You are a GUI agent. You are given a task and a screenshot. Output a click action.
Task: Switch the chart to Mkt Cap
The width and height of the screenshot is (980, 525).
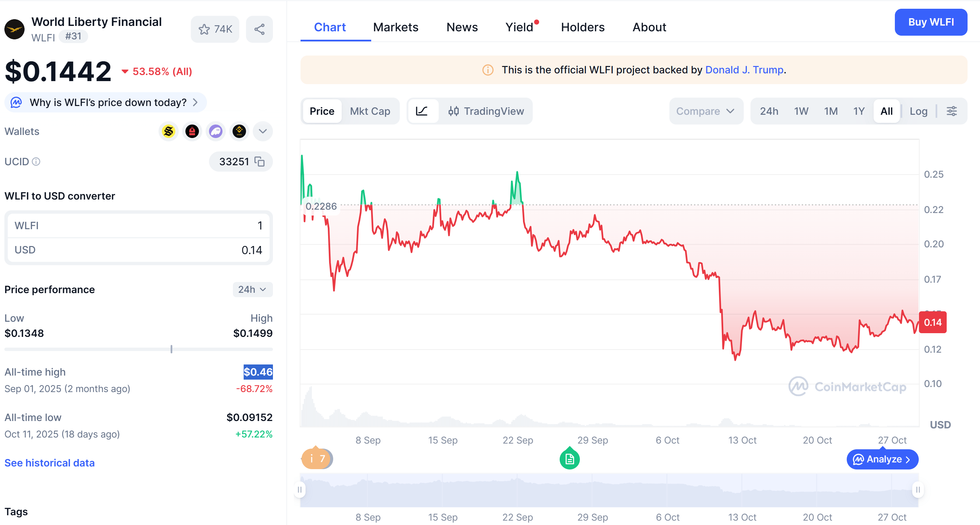pos(370,111)
